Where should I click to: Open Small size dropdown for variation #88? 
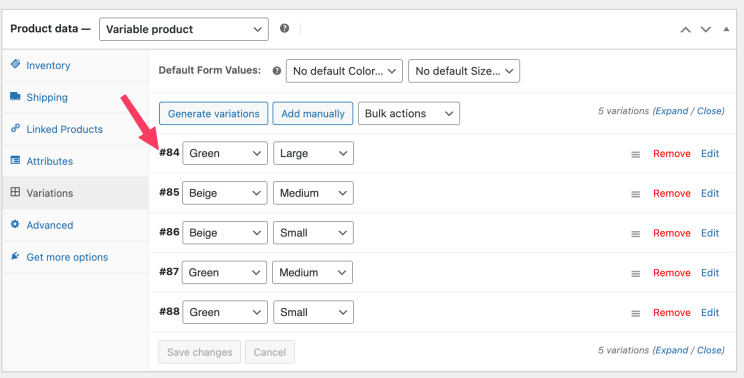[x=313, y=312]
